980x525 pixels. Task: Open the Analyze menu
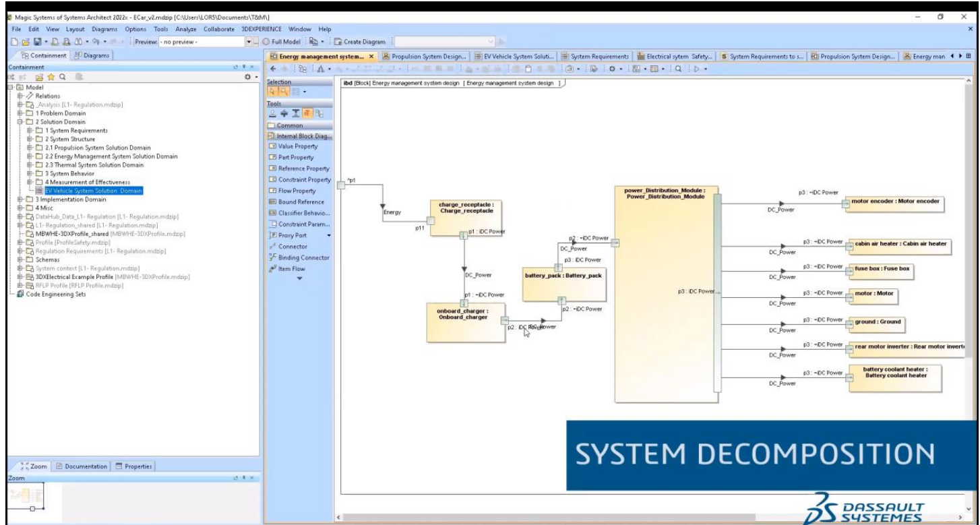click(185, 30)
